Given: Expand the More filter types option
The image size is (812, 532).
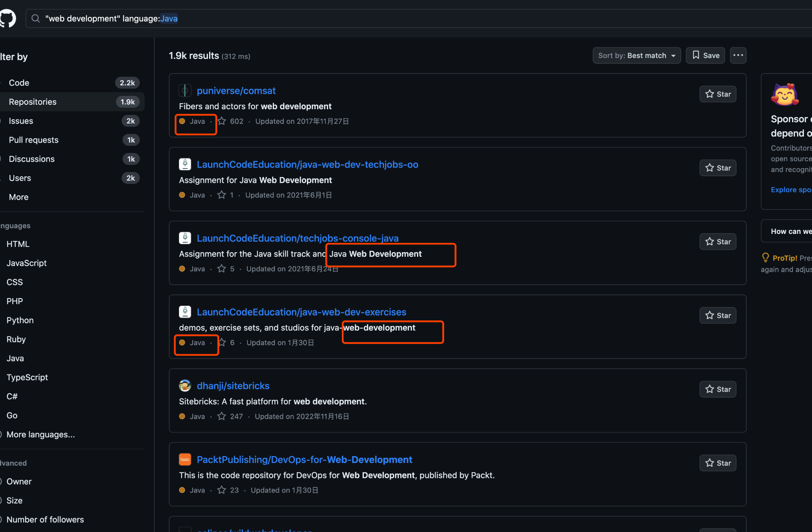Looking at the screenshot, I should coord(19,197).
